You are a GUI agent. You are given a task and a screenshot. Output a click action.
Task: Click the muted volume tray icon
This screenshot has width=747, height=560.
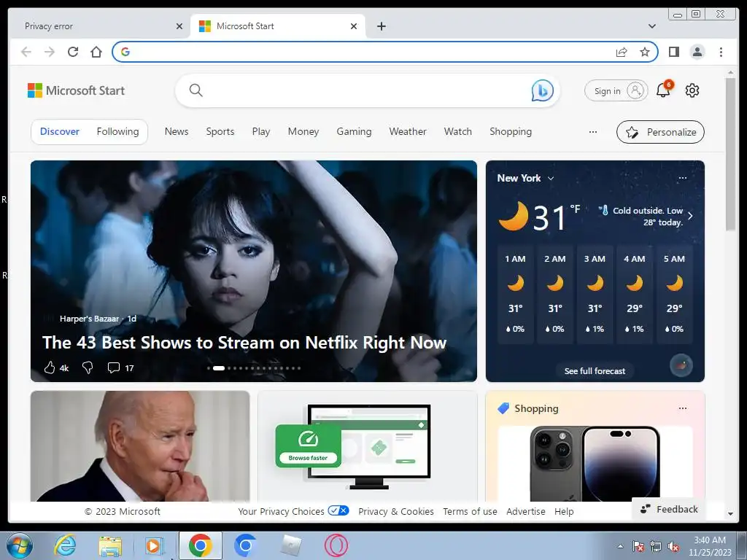click(673, 546)
